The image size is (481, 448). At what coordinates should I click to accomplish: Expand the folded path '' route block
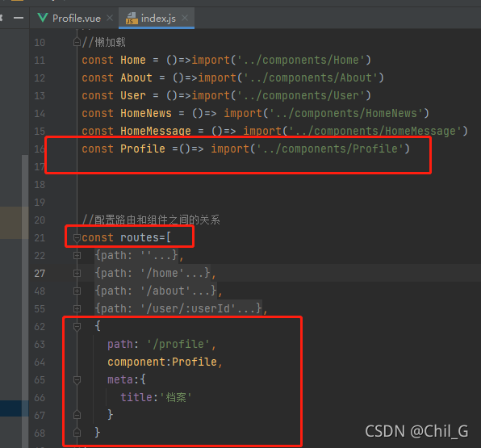point(77,256)
